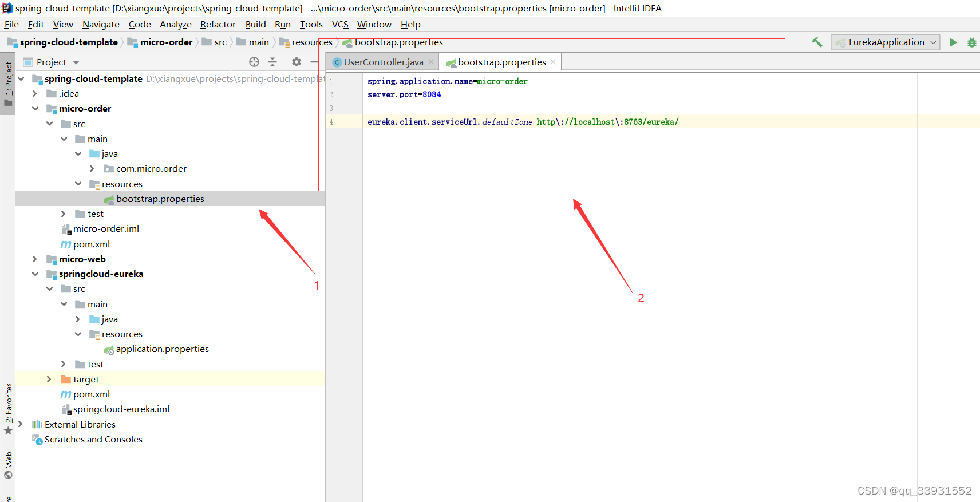Viewport: 980px width, 502px height.
Task: Expand the .idea folder
Action: 35,93
